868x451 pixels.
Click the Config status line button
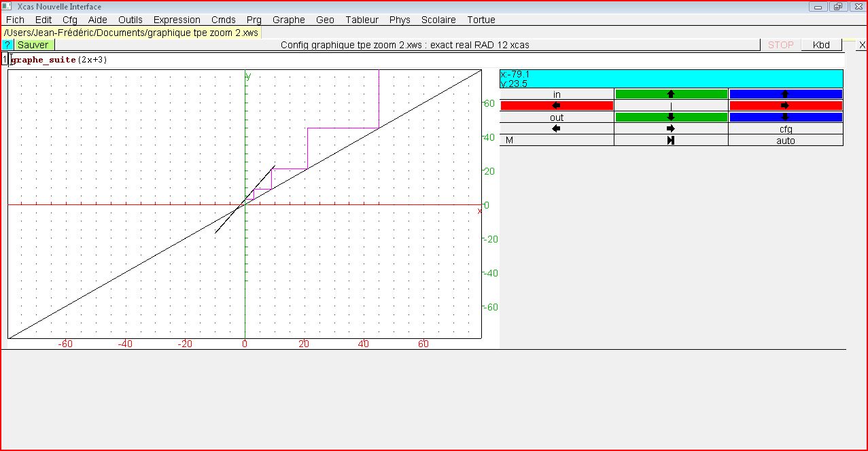pyautogui.click(x=406, y=45)
